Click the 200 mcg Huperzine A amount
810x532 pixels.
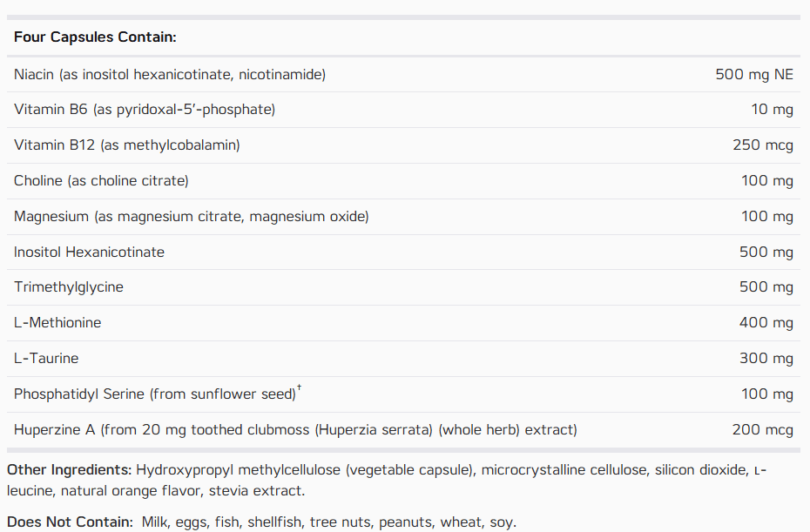[x=762, y=430]
